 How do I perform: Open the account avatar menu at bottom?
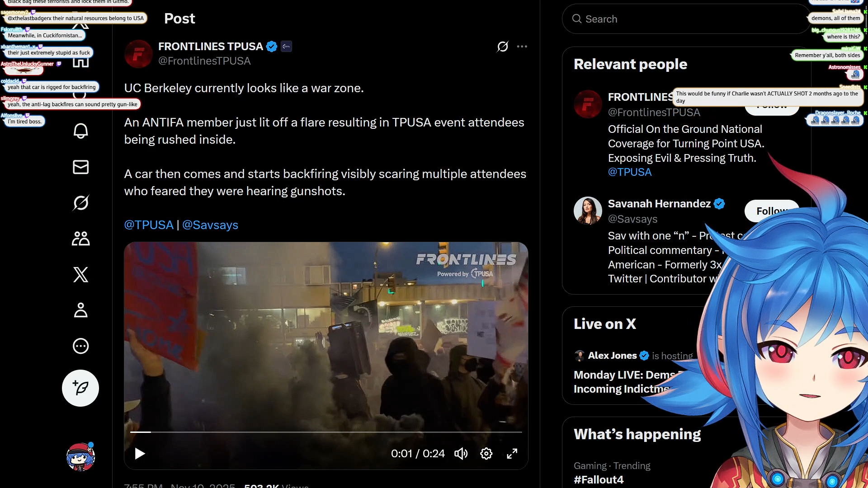click(x=80, y=457)
